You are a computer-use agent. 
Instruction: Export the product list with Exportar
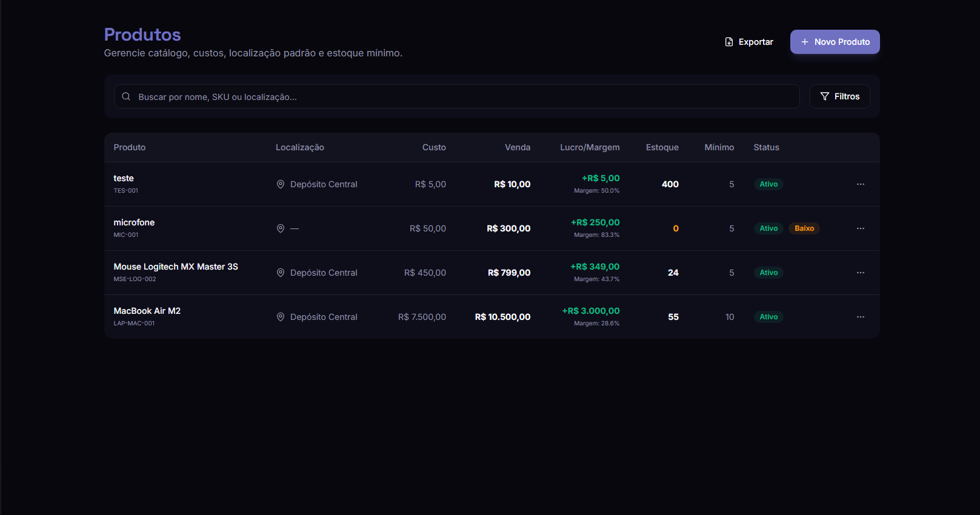click(x=749, y=42)
